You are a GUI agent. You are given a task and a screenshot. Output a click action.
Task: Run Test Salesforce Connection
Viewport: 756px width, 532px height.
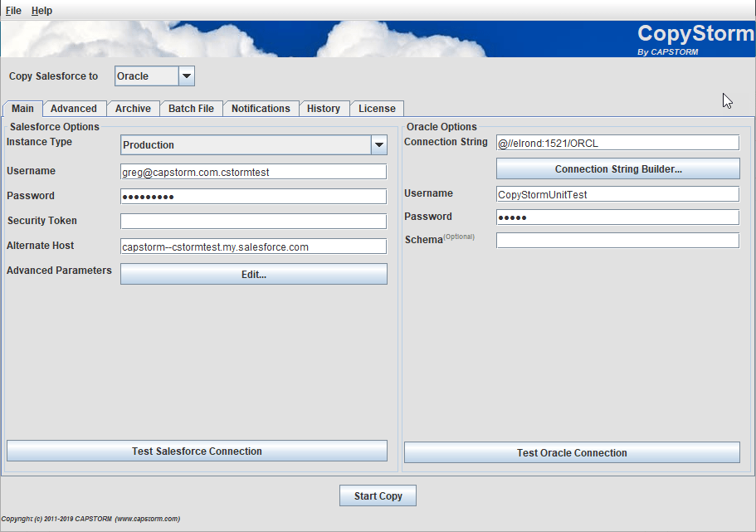tap(197, 451)
